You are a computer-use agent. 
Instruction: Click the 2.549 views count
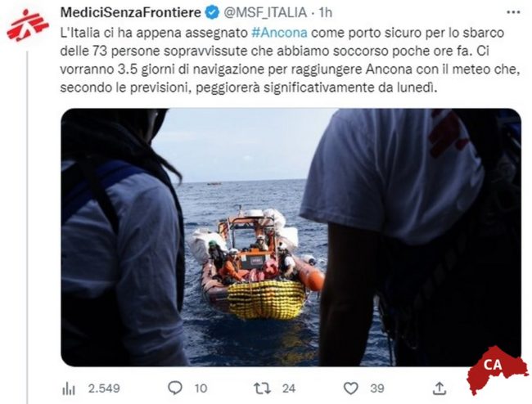point(104,388)
